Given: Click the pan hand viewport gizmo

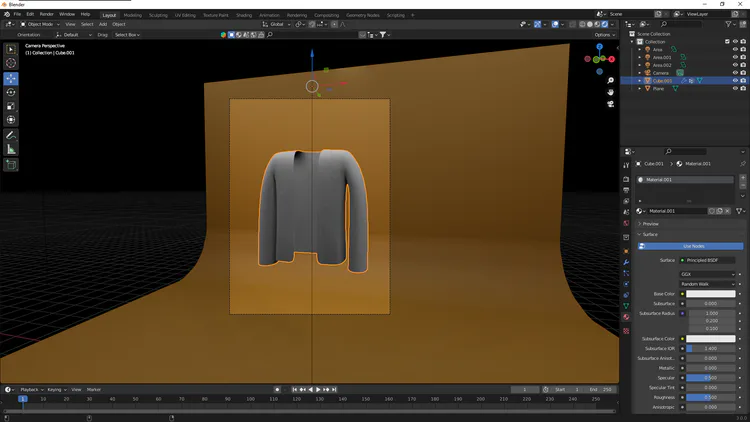Looking at the screenshot, I should [x=610, y=92].
